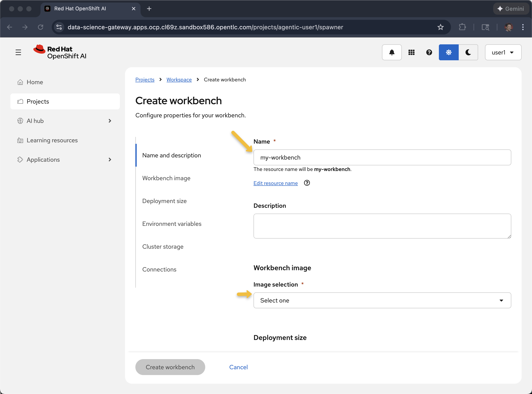Open the application launcher grid icon
The image size is (532, 394).
411,52
